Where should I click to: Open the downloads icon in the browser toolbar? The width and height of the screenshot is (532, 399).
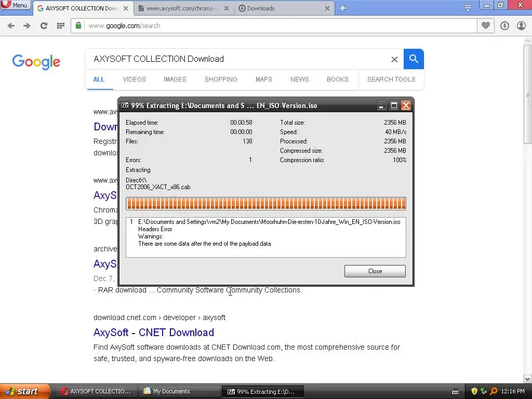[x=504, y=26]
